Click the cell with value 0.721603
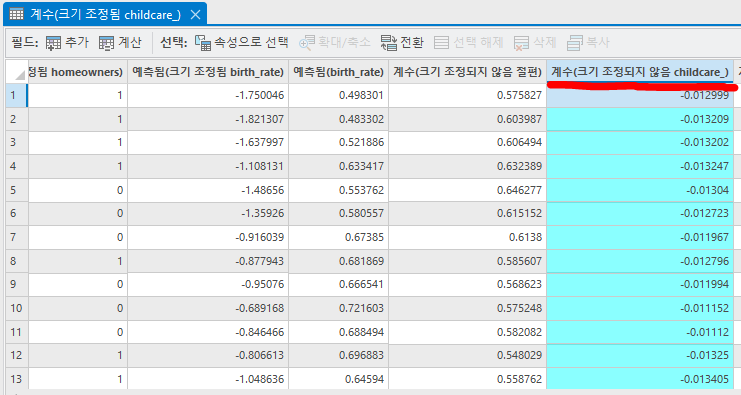The height and width of the screenshot is (395, 741). click(x=338, y=308)
